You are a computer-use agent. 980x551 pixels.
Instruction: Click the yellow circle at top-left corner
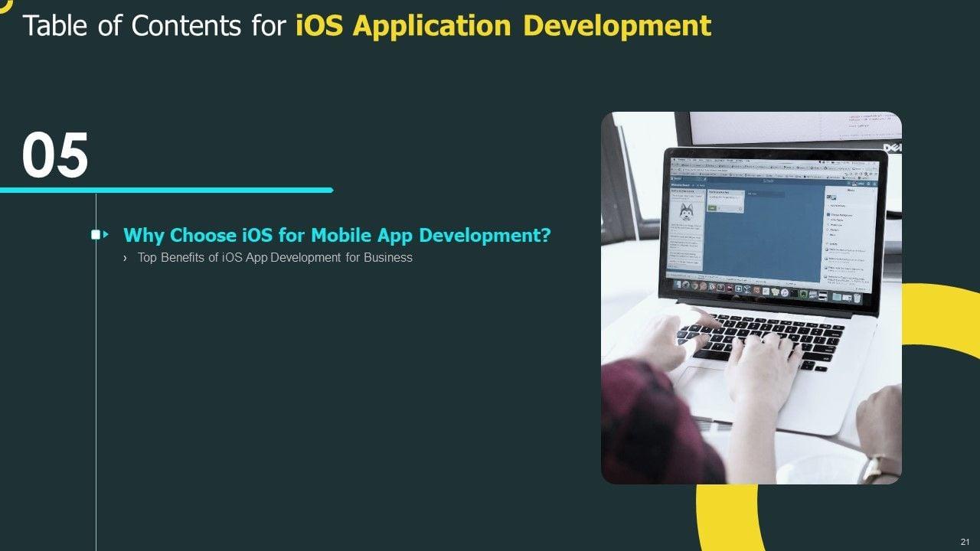pos(5,4)
